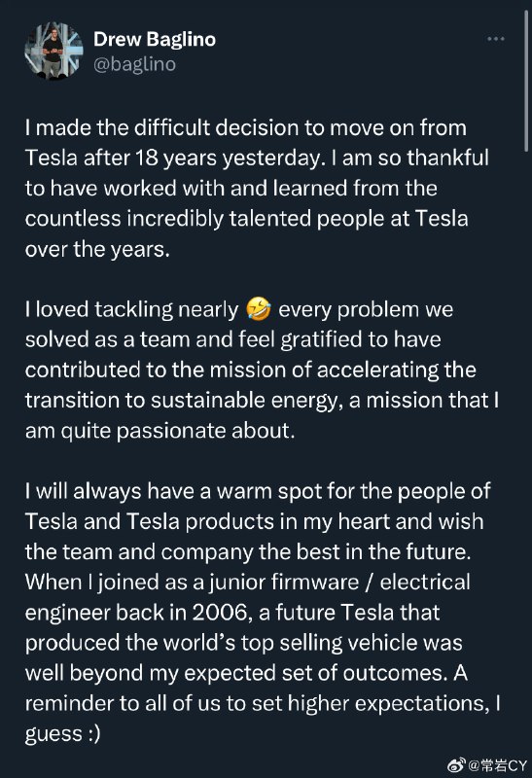The height and width of the screenshot is (778, 532).
Task: Click the ":)" smiley after "guess"
Action: pos(94,733)
